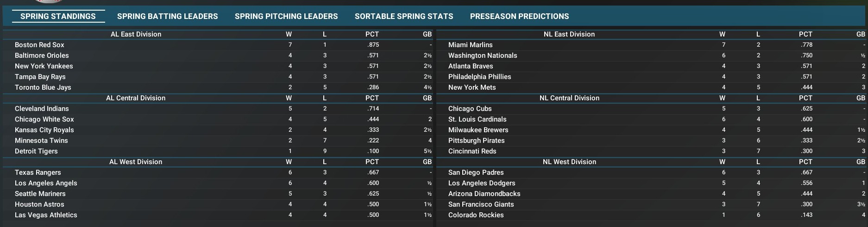Click Texas Rangers in AL West
The image size is (868, 227).
click(38, 172)
